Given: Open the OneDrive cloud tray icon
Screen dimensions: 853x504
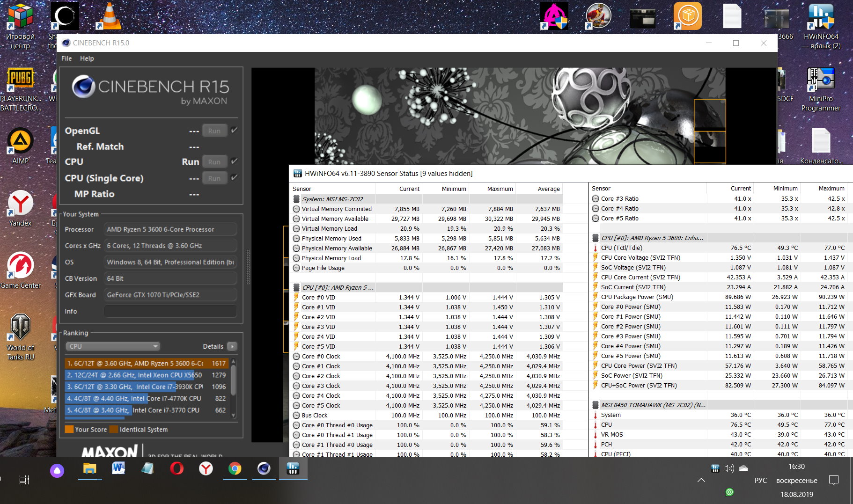Looking at the screenshot, I should [x=743, y=468].
